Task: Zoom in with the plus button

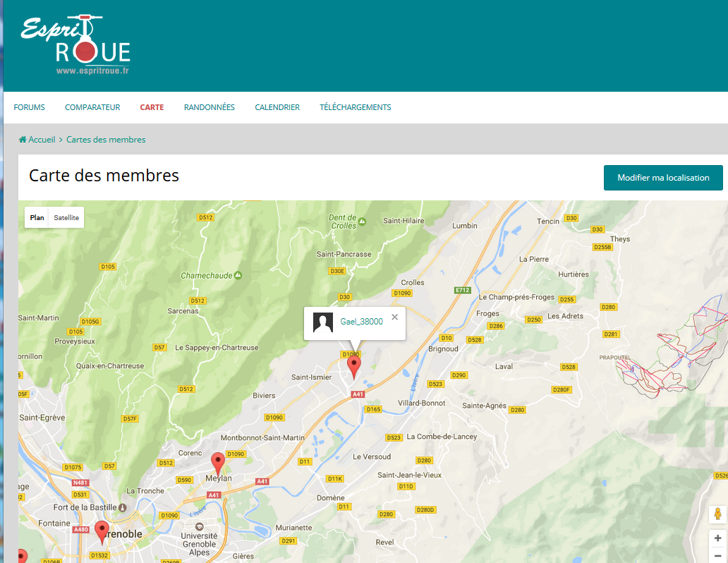Action: [x=717, y=538]
